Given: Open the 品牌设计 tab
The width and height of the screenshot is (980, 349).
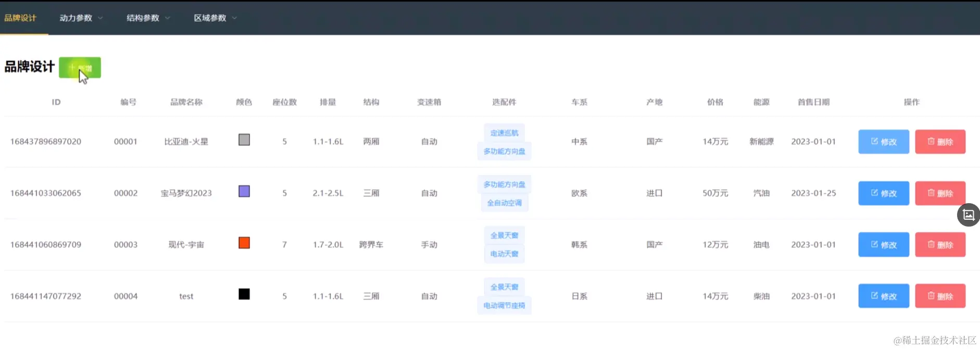Looking at the screenshot, I should pyautogui.click(x=21, y=18).
